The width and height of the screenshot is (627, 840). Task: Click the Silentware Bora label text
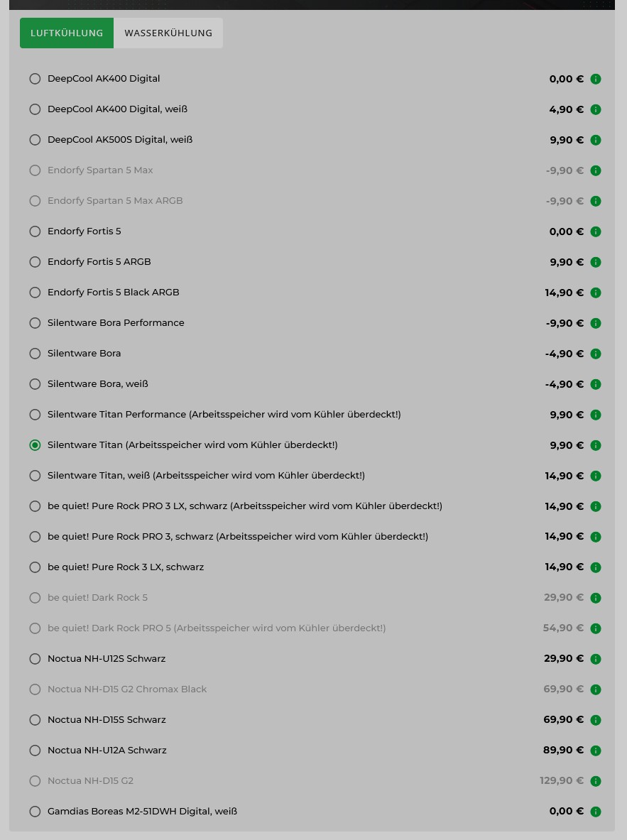pyautogui.click(x=84, y=354)
